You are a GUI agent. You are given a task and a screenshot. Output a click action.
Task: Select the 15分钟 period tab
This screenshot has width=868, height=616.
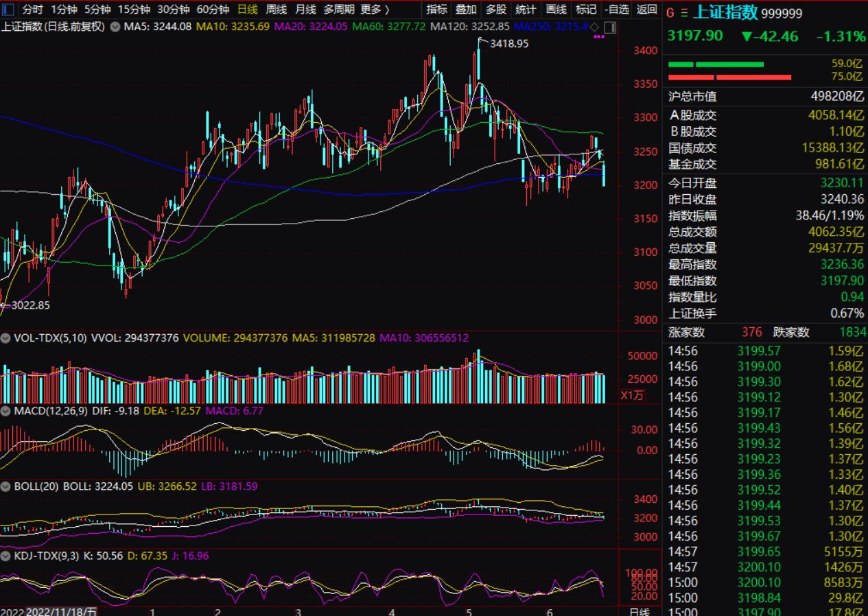point(134,10)
